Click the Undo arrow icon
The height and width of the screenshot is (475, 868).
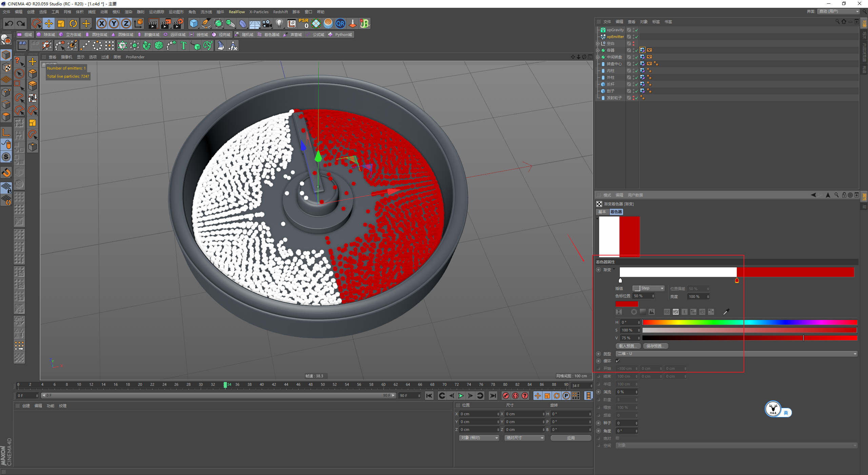[9, 23]
